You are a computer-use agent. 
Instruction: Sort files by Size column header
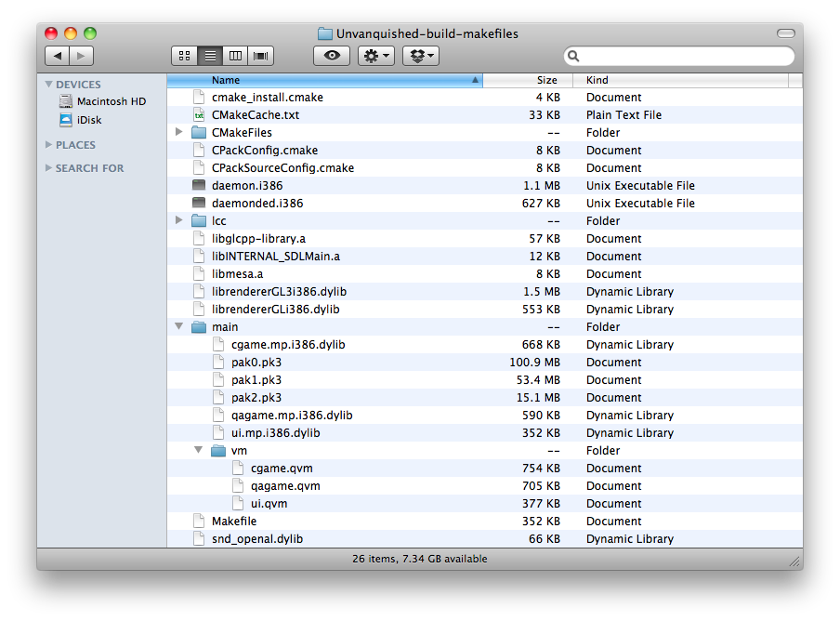[546, 81]
